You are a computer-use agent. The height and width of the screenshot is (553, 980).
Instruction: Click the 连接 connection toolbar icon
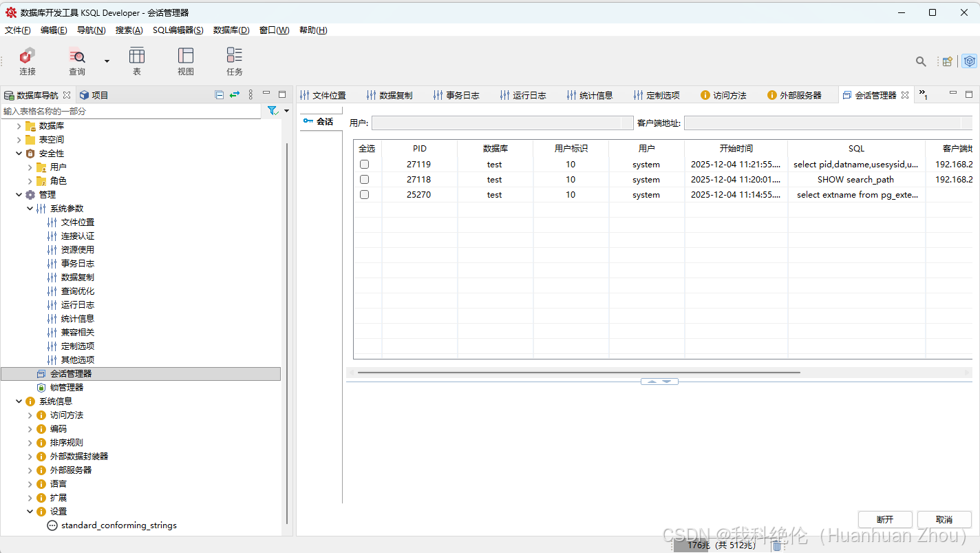(x=28, y=61)
